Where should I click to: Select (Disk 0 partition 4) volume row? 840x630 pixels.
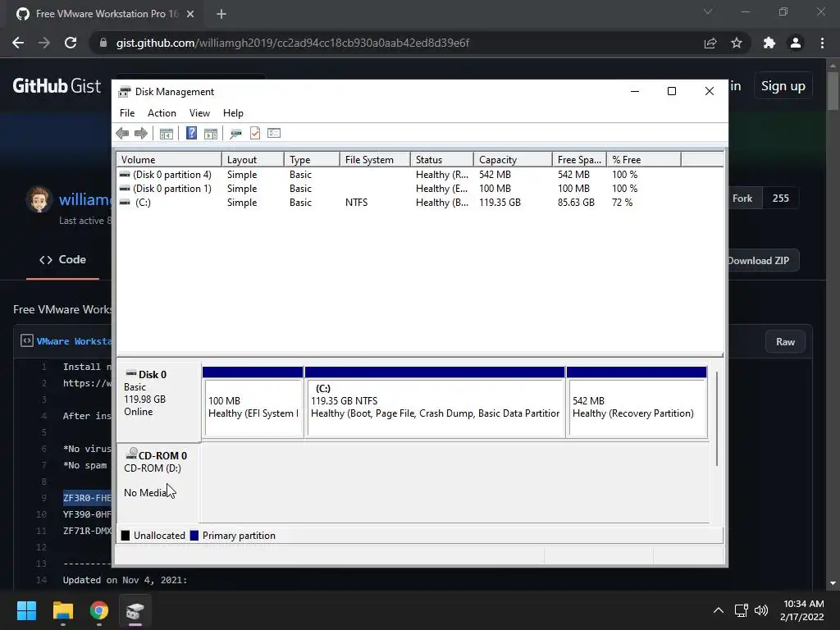pyautogui.click(x=420, y=175)
